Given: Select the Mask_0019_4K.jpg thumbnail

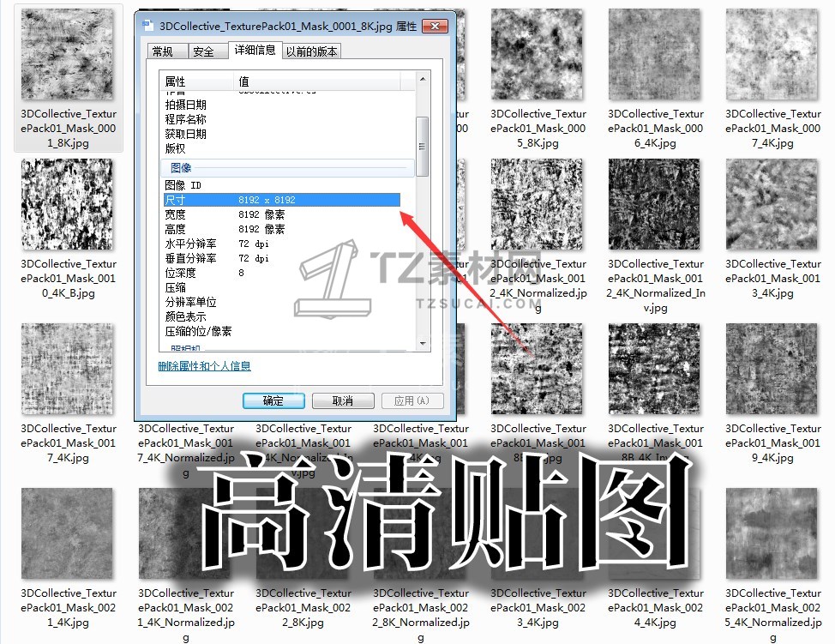Looking at the screenshot, I should pos(772,369).
